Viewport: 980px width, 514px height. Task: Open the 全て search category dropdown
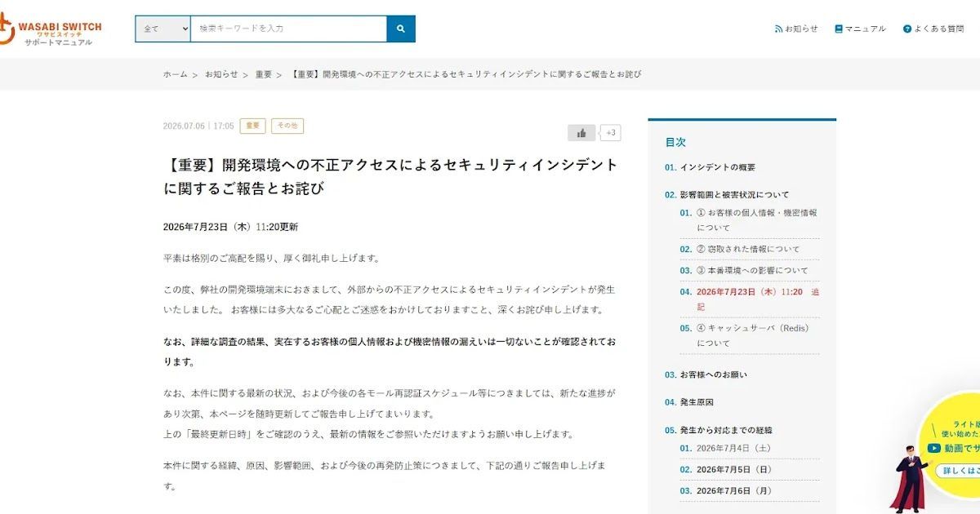point(163,29)
